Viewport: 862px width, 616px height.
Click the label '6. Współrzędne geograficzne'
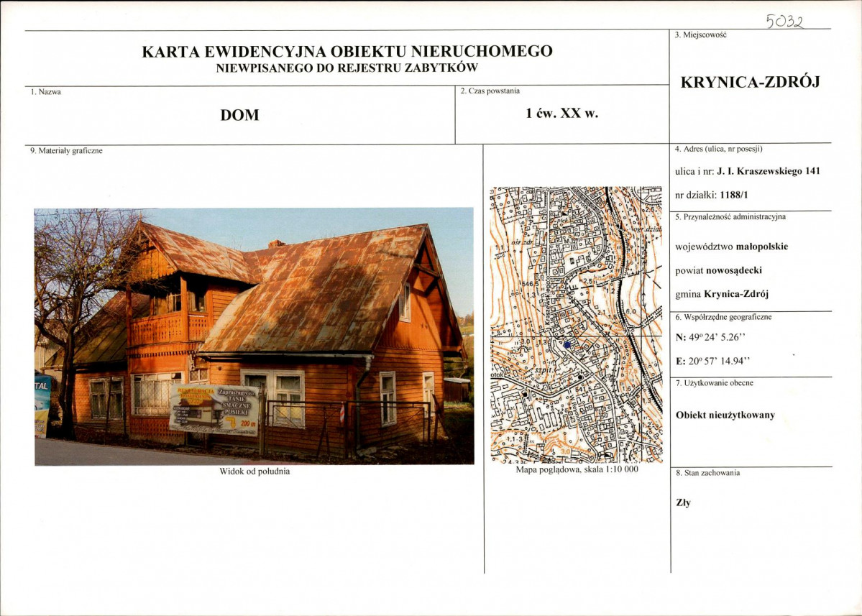723,317
